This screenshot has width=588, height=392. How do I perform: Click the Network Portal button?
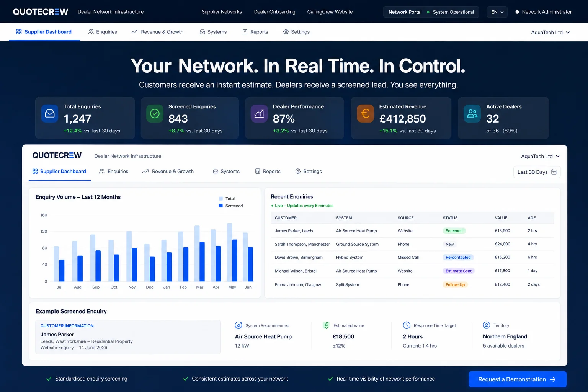[x=405, y=12]
